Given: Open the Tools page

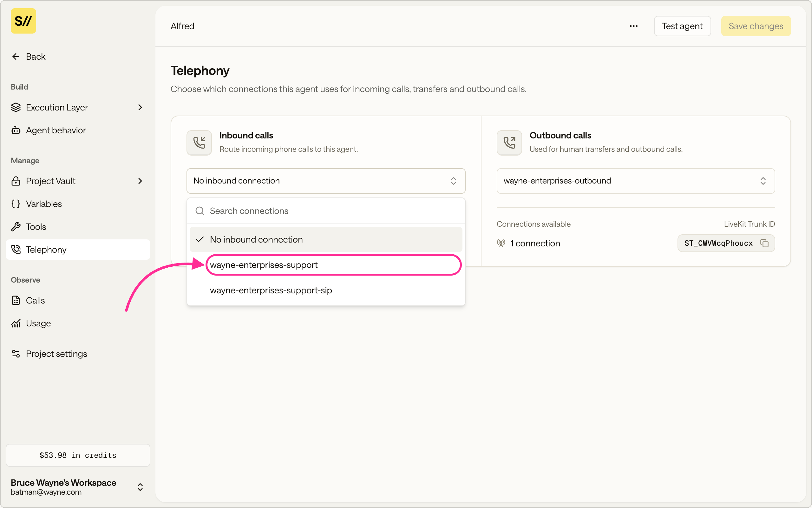Looking at the screenshot, I should point(78,226).
